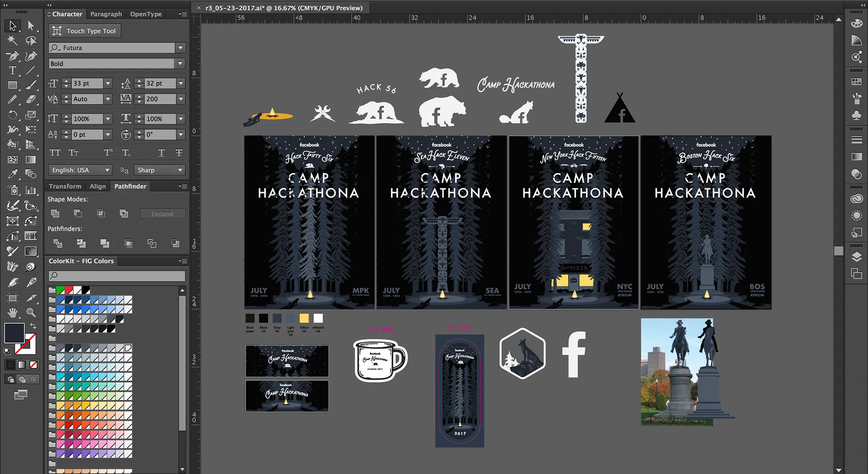
Task: Open the Pathfinder panel flyout menu
Action: (x=183, y=186)
